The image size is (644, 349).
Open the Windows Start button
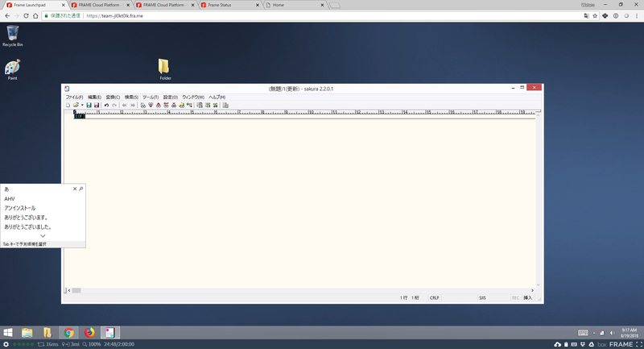pos(8,333)
